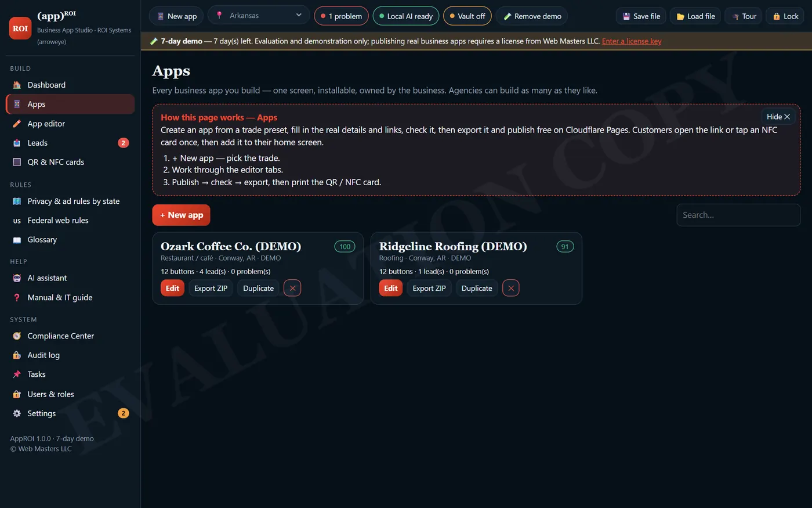This screenshot has height=508, width=812.
Task: Open Users & roles
Action: click(70, 394)
